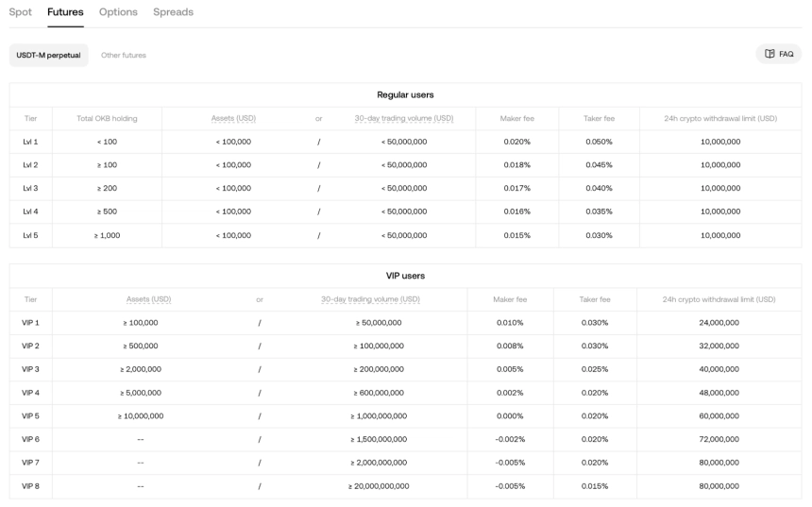Switch to Other futures
Screen dimensions: 812x507
point(124,55)
